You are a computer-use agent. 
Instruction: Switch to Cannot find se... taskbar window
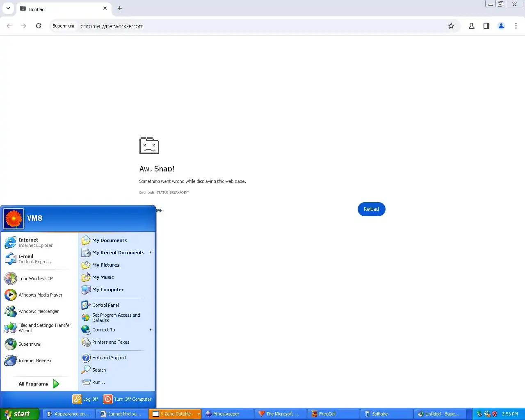tap(121, 414)
